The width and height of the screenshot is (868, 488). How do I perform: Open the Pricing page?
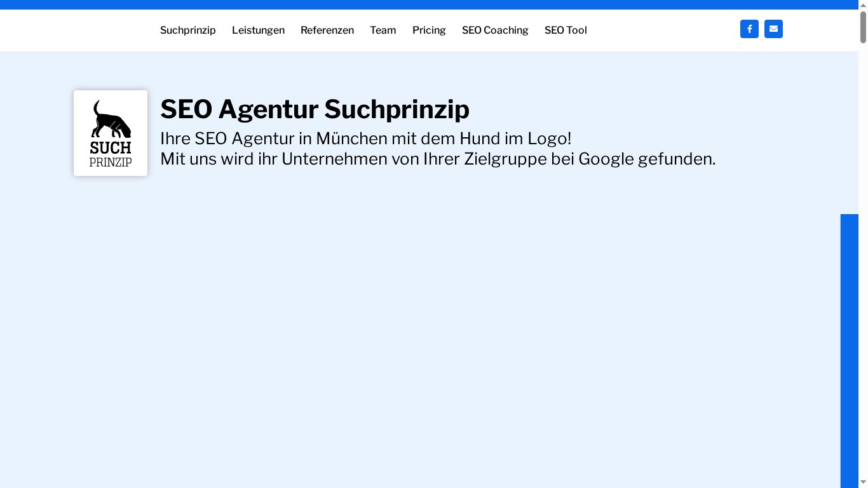click(x=429, y=30)
